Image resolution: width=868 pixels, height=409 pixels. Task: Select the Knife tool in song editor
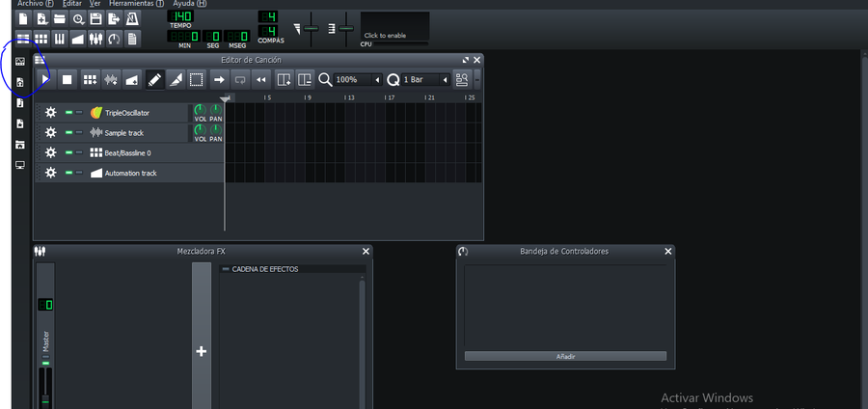click(175, 80)
